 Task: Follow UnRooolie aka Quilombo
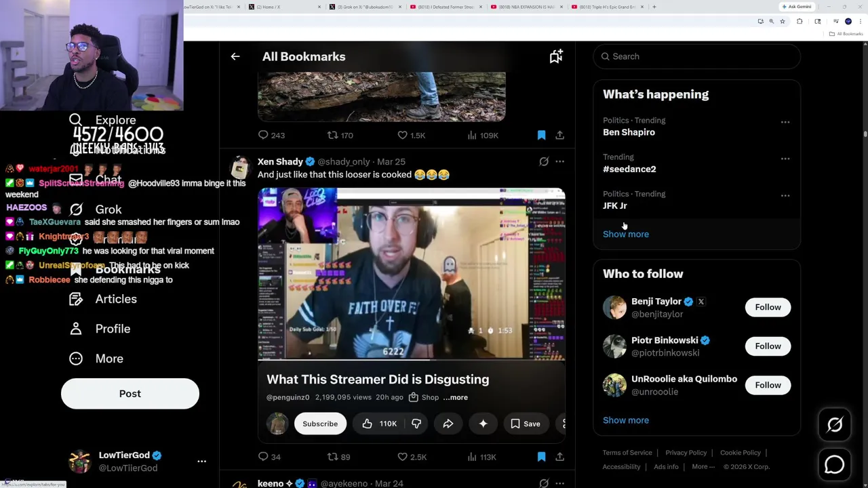pyautogui.click(x=768, y=385)
